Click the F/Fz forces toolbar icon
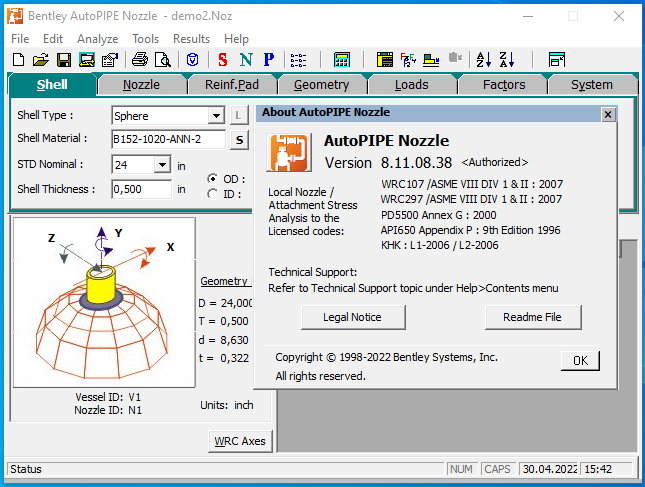The width and height of the screenshot is (645, 487). coord(408,60)
